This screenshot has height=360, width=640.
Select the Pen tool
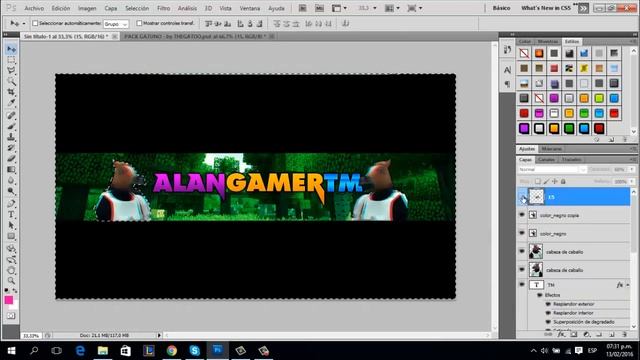[x=11, y=203]
